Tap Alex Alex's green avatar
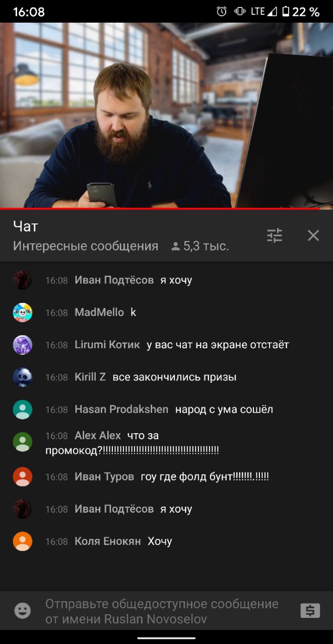 [x=23, y=442]
